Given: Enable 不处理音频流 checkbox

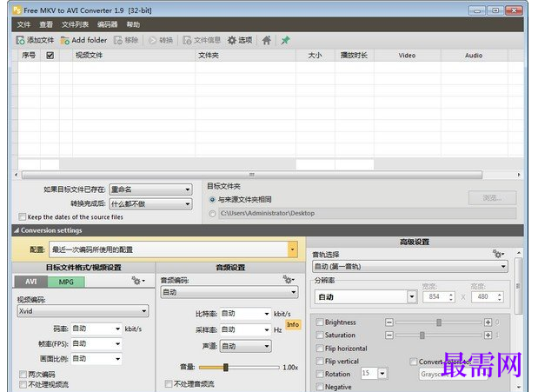Looking at the screenshot, I should click(169, 384).
